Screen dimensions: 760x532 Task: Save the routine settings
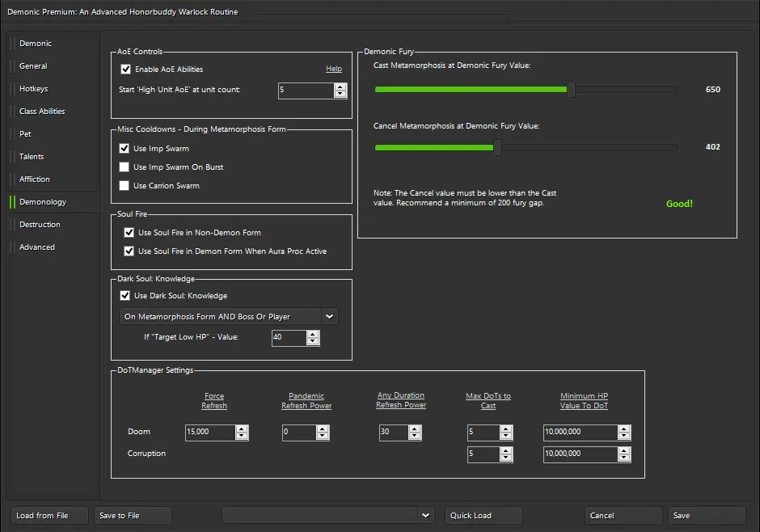(707, 516)
